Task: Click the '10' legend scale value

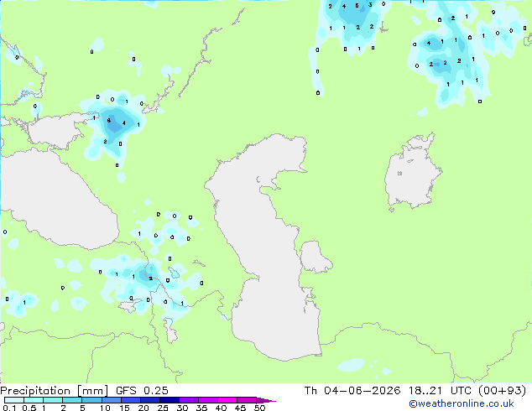Action: point(105,408)
